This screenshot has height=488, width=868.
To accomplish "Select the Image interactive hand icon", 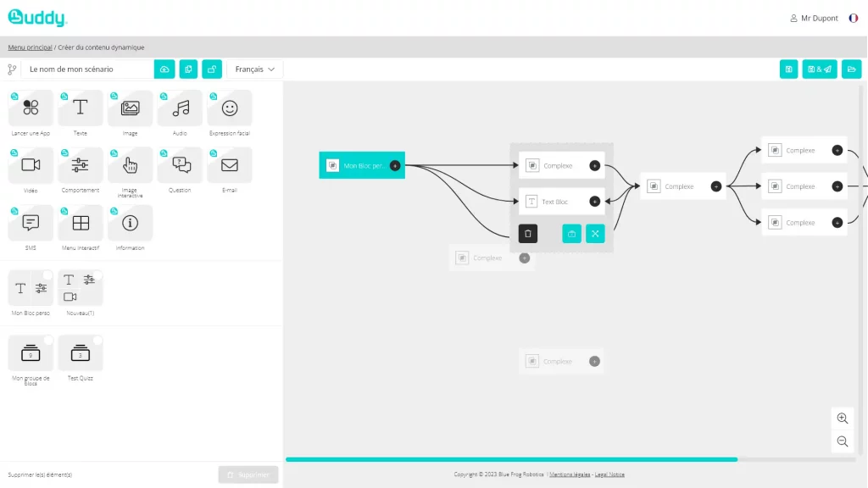I will coord(130,165).
